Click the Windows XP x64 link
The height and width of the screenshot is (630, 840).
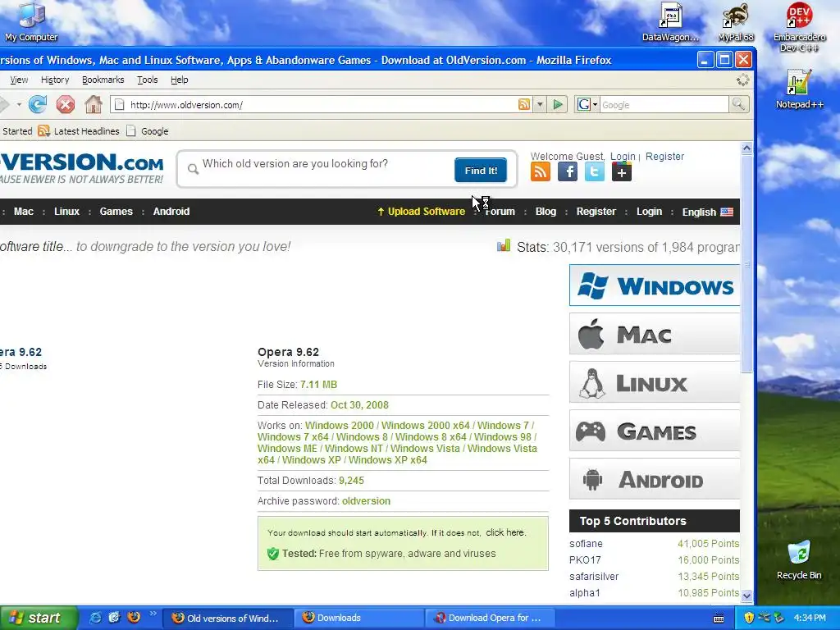coord(388,459)
